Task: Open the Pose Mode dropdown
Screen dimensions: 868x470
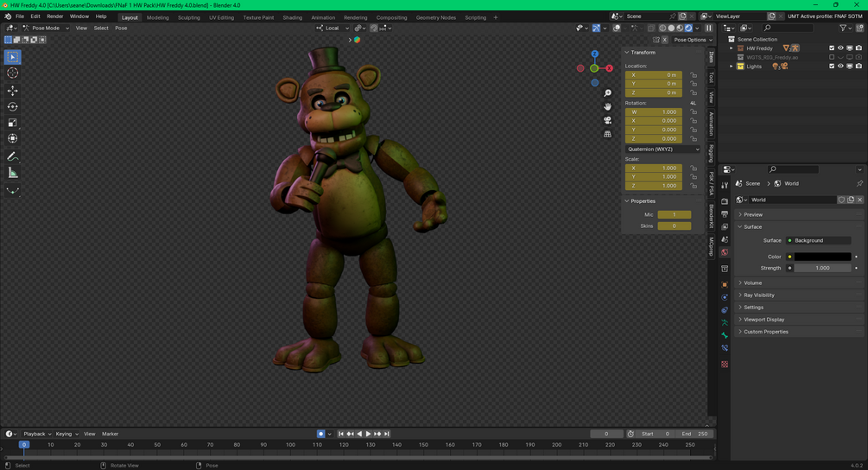Action: pyautogui.click(x=46, y=28)
